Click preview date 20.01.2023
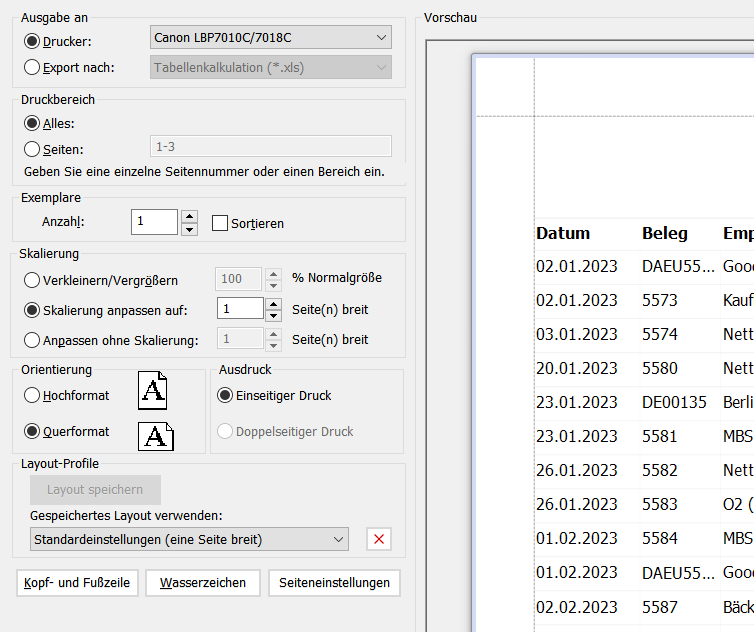 click(577, 368)
